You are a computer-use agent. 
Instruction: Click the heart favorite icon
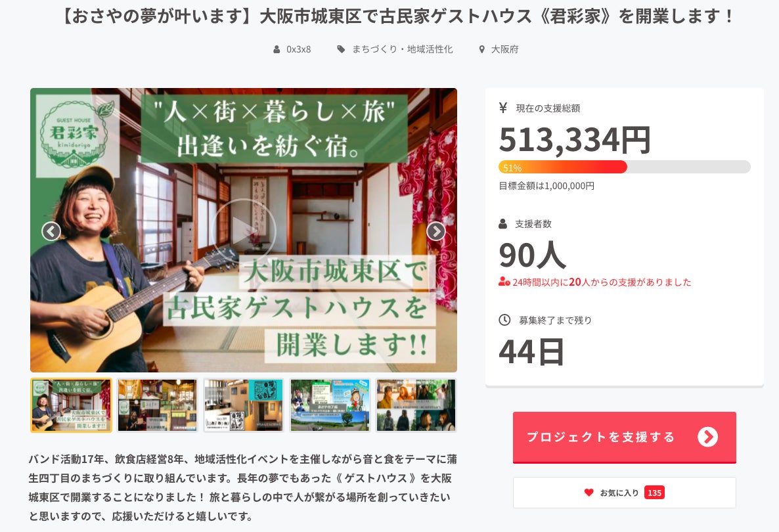589,493
